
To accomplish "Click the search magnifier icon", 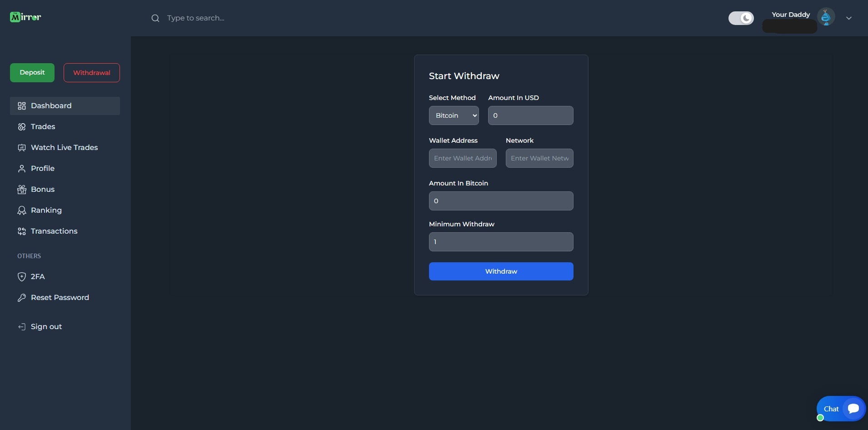I will click(x=155, y=18).
